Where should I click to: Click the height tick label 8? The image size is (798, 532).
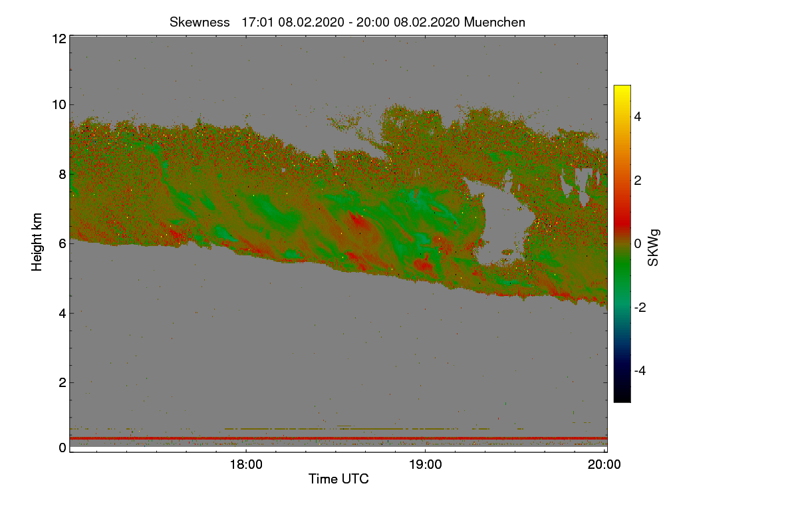(62, 174)
